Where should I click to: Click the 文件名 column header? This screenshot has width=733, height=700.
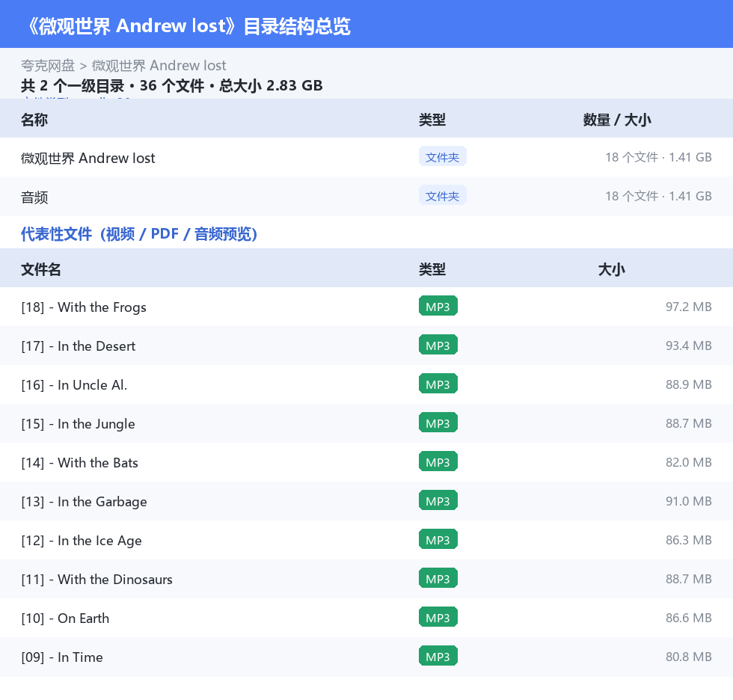coord(40,269)
